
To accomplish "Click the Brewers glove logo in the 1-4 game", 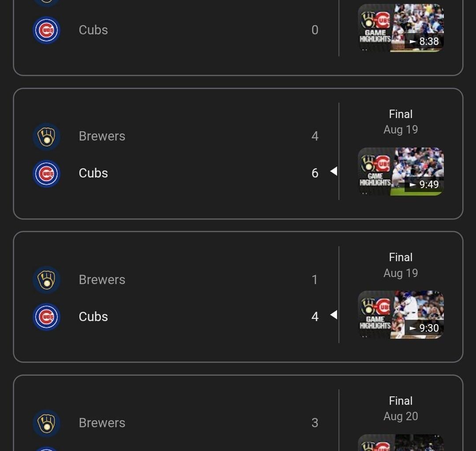I will click(46, 280).
